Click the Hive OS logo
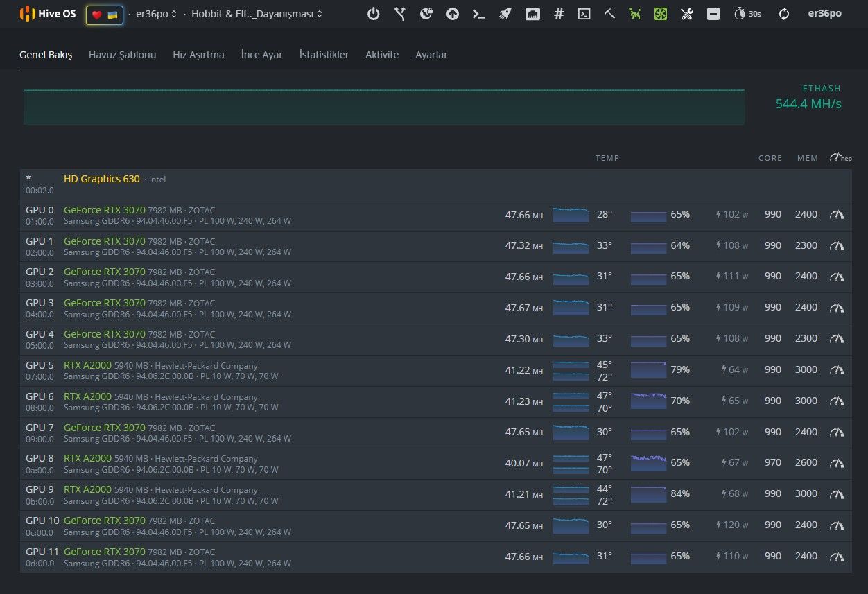The height and width of the screenshot is (594, 868). point(48,13)
